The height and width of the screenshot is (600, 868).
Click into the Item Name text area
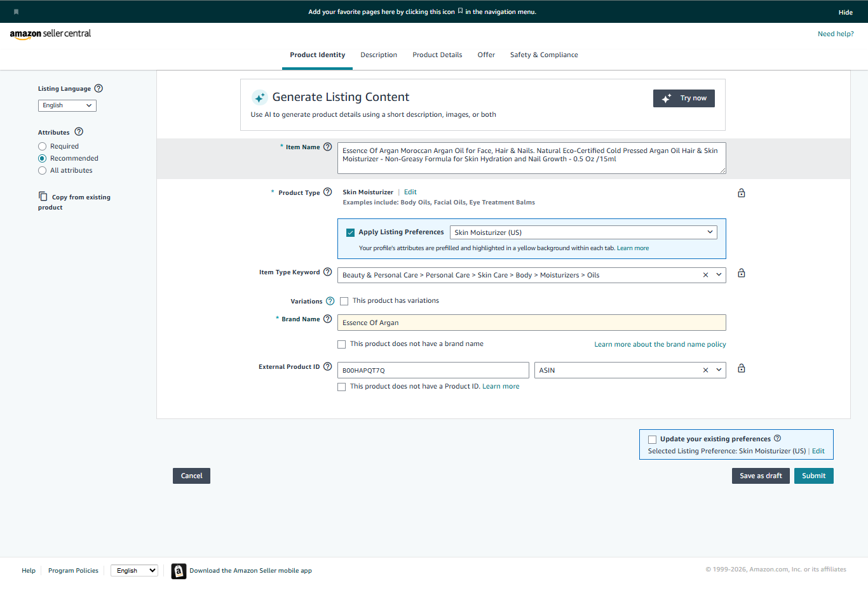point(531,158)
